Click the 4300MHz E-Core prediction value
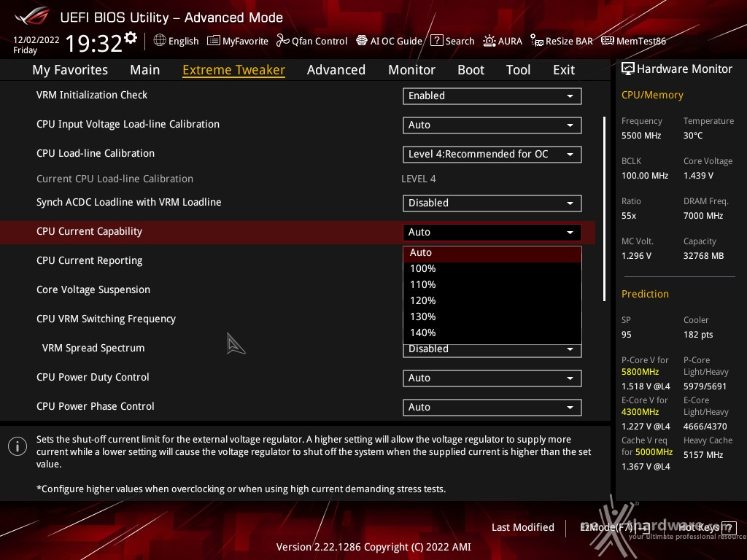 (x=640, y=412)
